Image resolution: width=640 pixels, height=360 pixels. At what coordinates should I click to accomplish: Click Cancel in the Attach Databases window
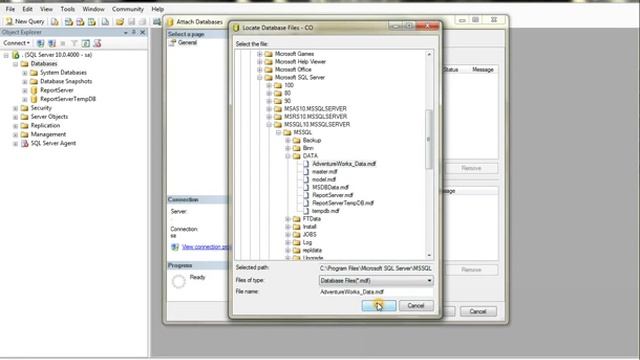(x=478, y=311)
